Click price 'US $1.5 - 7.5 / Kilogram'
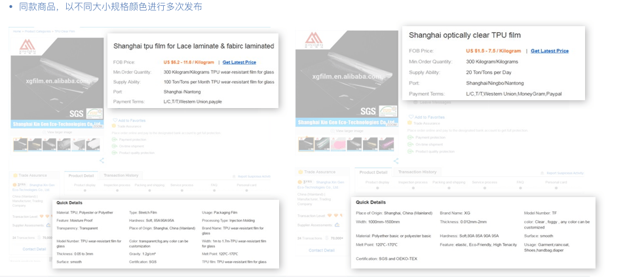The height and width of the screenshot is (277, 644). 493,51
